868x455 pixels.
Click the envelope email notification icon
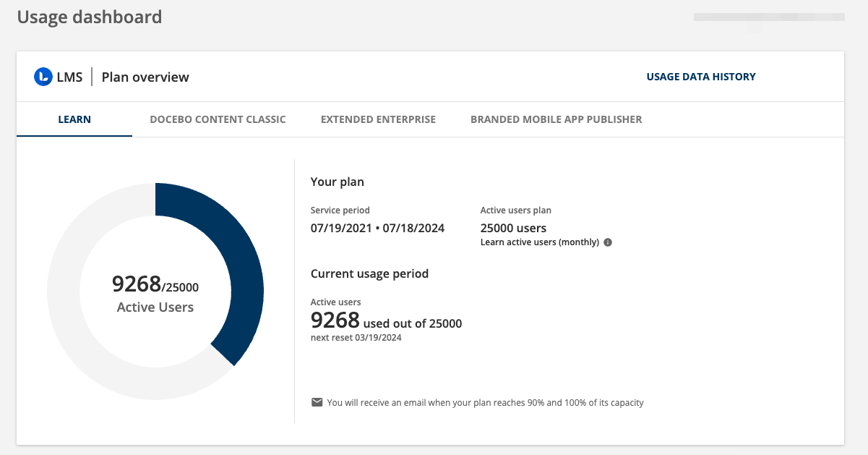317,402
